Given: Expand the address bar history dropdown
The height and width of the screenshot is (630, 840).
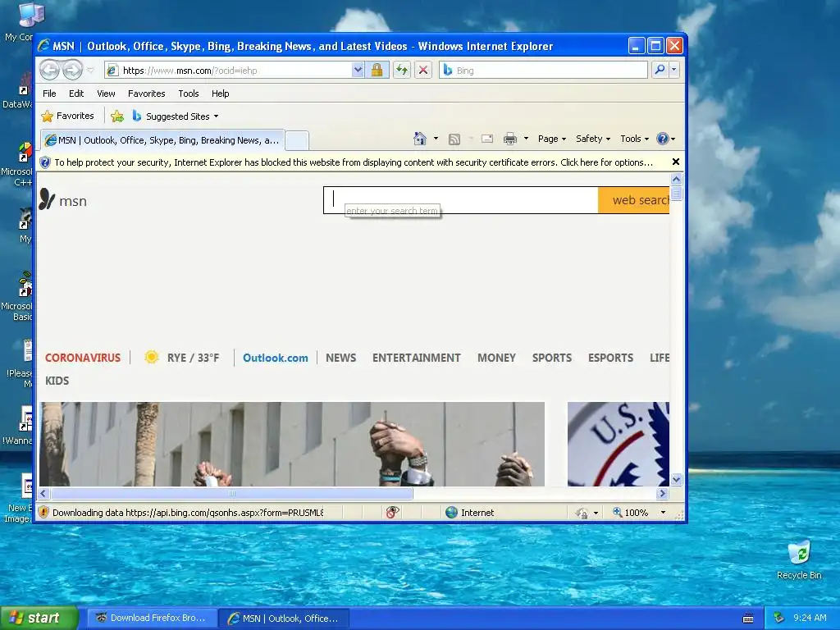Looking at the screenshot, I should (x=358, y=71).
